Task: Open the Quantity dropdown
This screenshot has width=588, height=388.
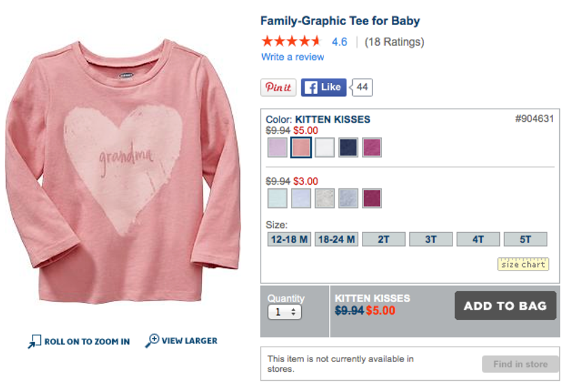Action: (x=284, y=312)
